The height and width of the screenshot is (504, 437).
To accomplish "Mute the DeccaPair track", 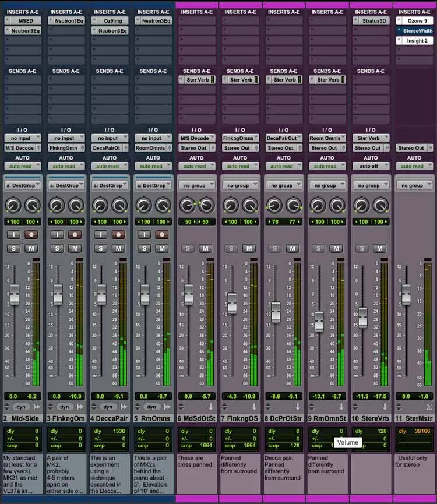I will [118, 248].
